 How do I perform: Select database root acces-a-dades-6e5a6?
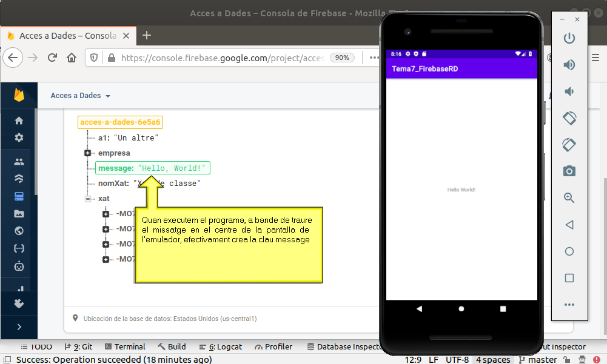tap(120, 122)
